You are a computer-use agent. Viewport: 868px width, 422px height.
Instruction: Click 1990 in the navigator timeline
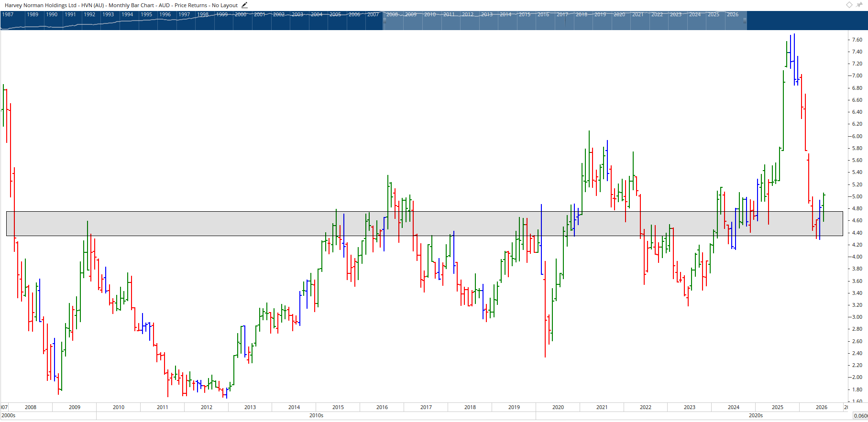point(52,14)
